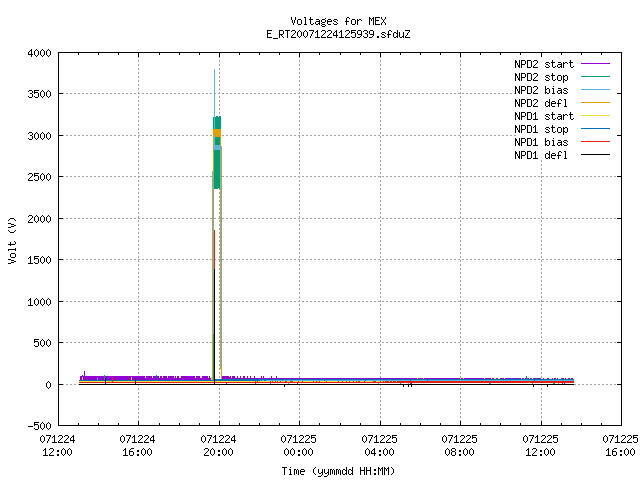Viewport: 640px width, 480px height.
Task: Click the 071224 12:00 x-axis tick label
Action: pos(58,446)
